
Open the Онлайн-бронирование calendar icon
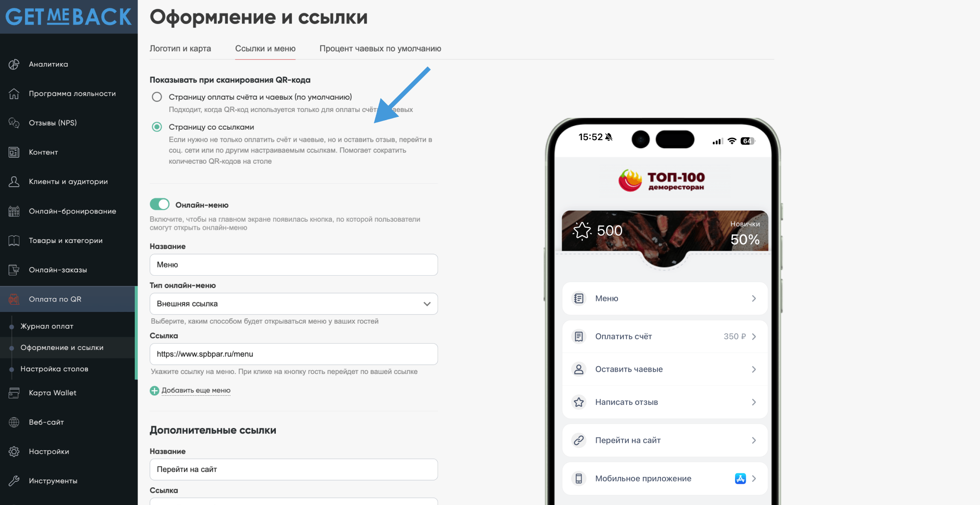pyautogui.click(x=14, y=211)
